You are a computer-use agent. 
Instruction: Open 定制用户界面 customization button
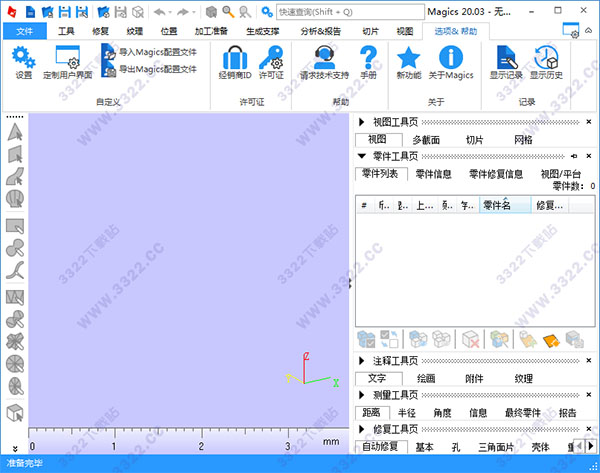click(x=68, y=63)
